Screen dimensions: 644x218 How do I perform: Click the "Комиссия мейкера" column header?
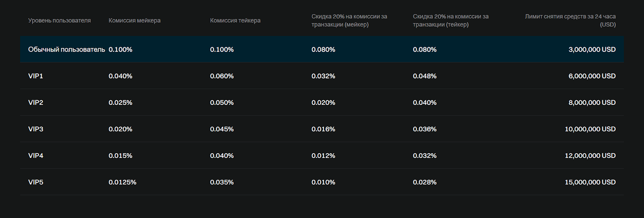pos(134,21)
